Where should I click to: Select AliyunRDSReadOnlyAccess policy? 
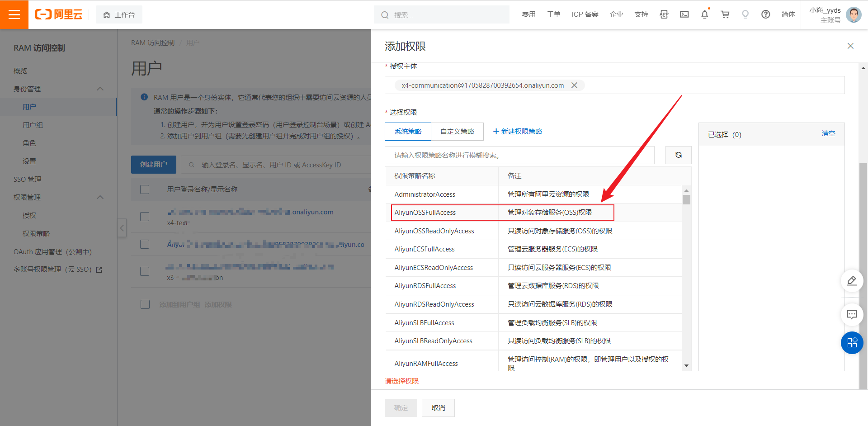pyautogui.click(x=533, y=304)
